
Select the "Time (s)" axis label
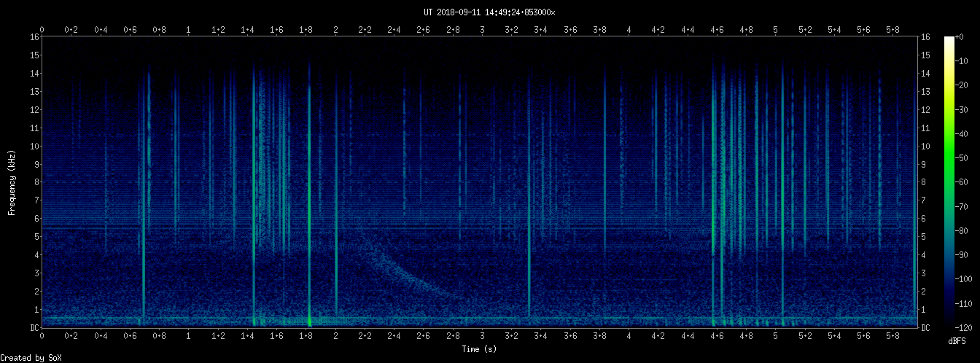coord(479,350)
